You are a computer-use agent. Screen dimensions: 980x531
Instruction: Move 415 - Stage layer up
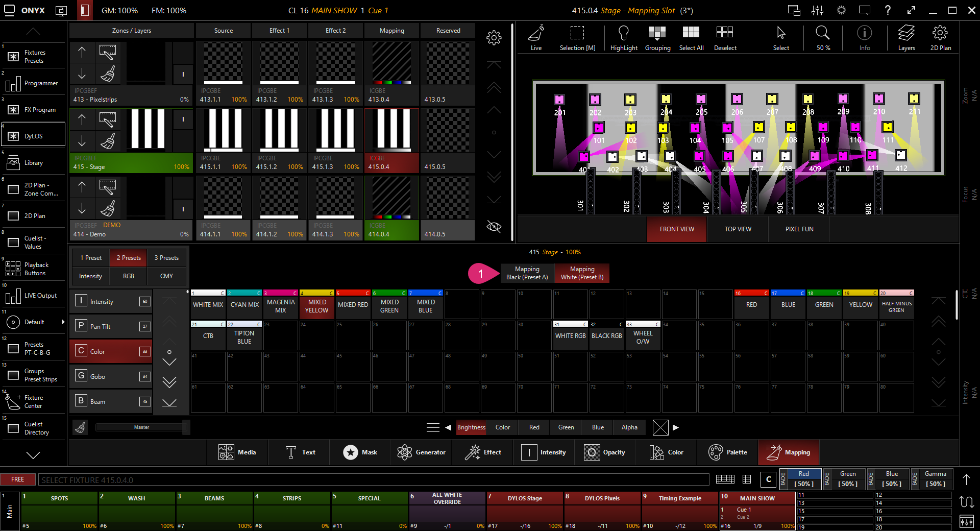pos(82,119)
